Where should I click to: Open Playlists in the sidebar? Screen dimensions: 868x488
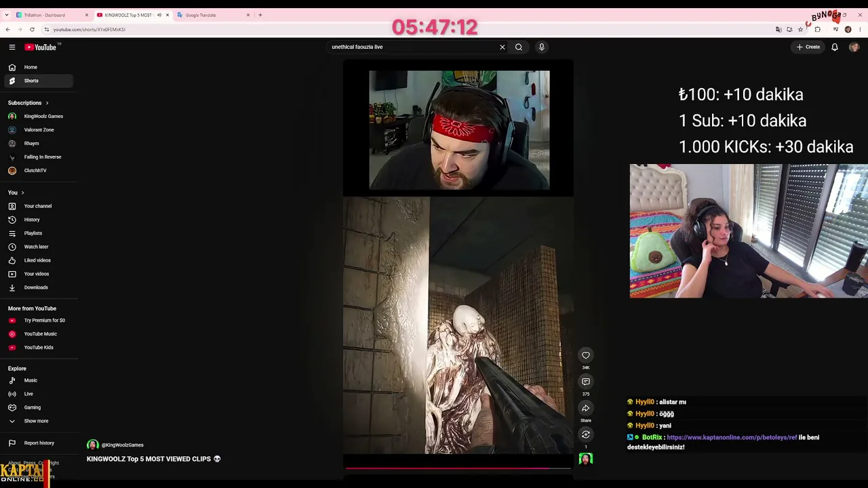coord(38,233)
